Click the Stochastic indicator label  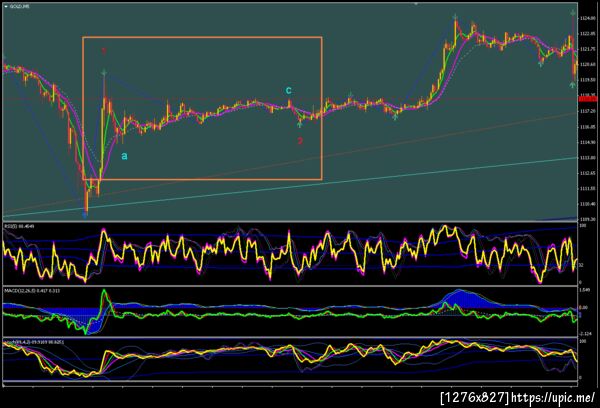[x=34, y=341]
